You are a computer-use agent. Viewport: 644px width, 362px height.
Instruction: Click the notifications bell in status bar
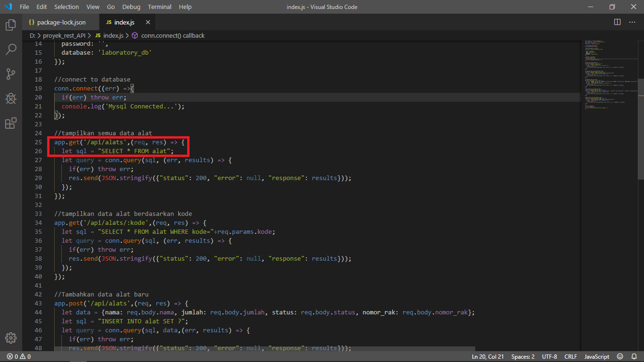click(634, 356)
